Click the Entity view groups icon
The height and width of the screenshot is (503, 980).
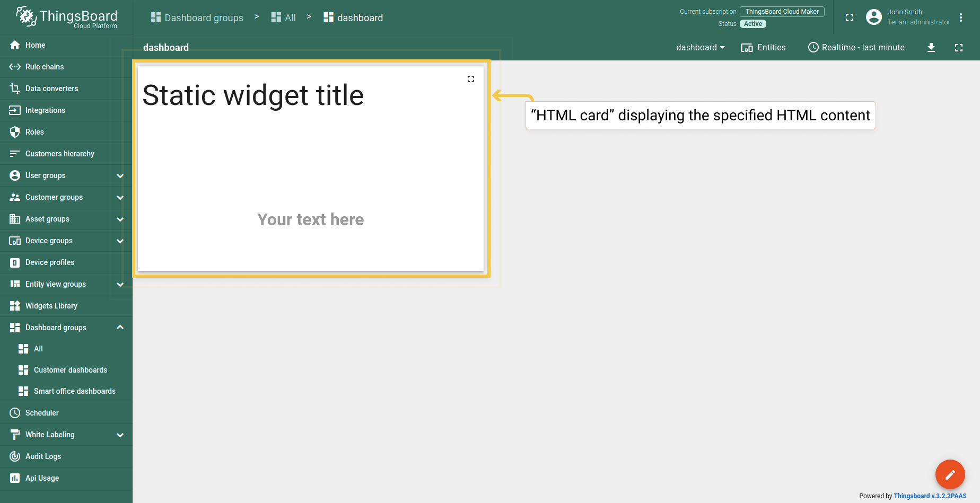pyautogui.click(x=15, y=284)
